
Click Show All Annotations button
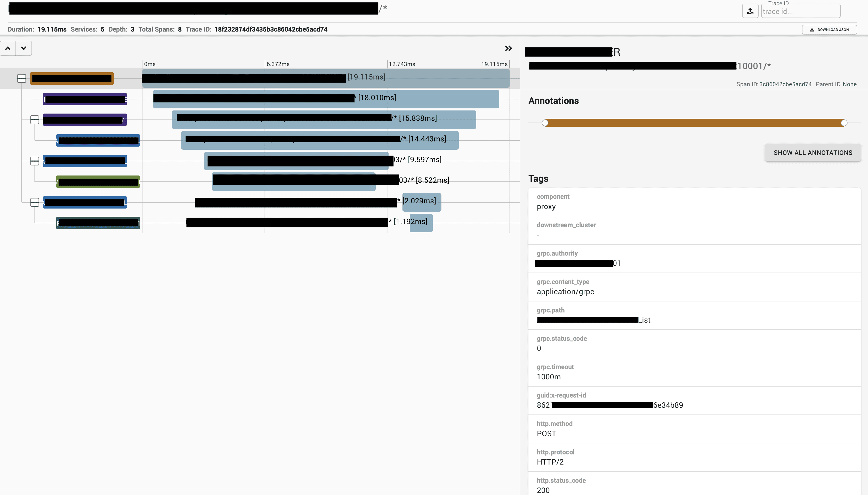813,153
